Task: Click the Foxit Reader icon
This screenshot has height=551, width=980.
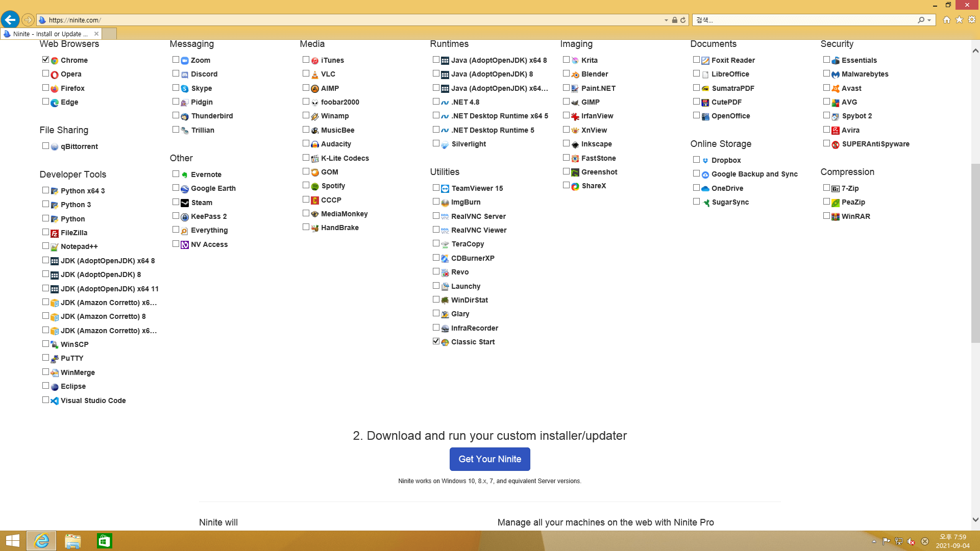Action: (x=705, y=60)
